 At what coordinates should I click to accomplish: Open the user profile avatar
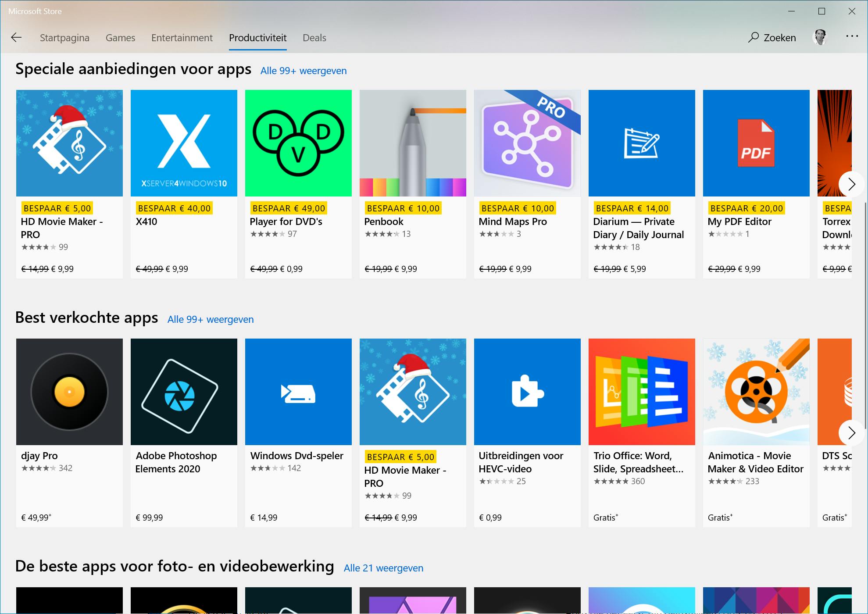point(820,38)
